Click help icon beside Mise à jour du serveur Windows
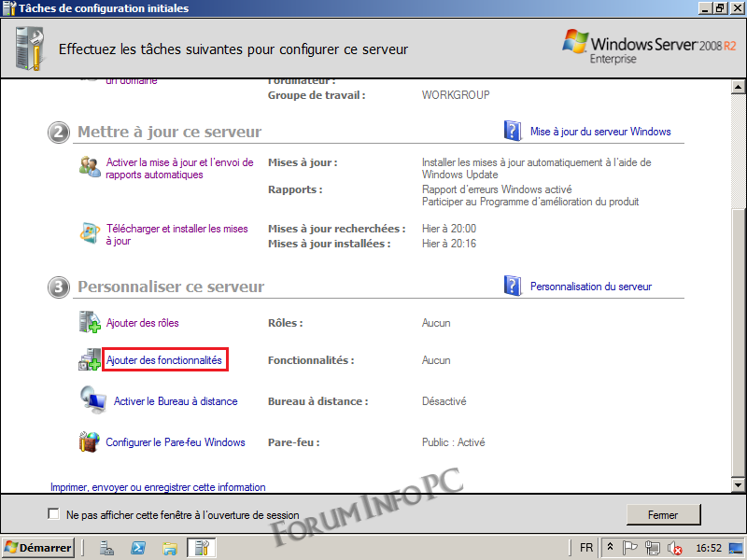Screen dimensions: 747x560 tap(513, 131)
